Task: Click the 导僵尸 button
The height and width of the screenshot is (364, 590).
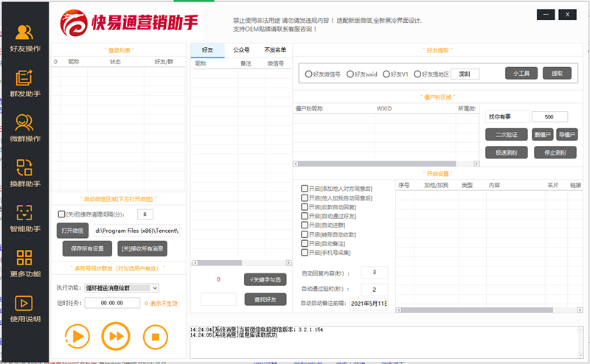Action: (x=566, y=135)
